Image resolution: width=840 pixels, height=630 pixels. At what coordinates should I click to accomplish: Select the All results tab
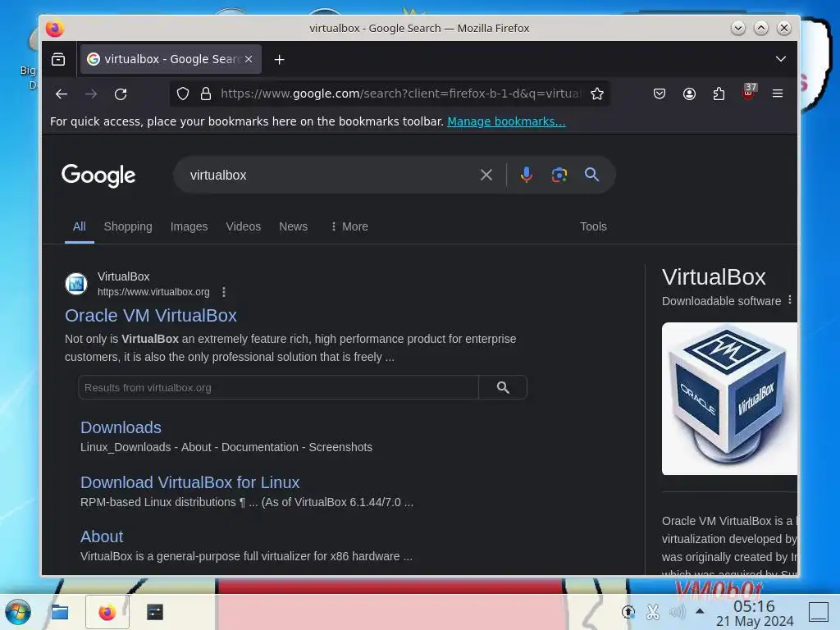click(x=80, y=226)
